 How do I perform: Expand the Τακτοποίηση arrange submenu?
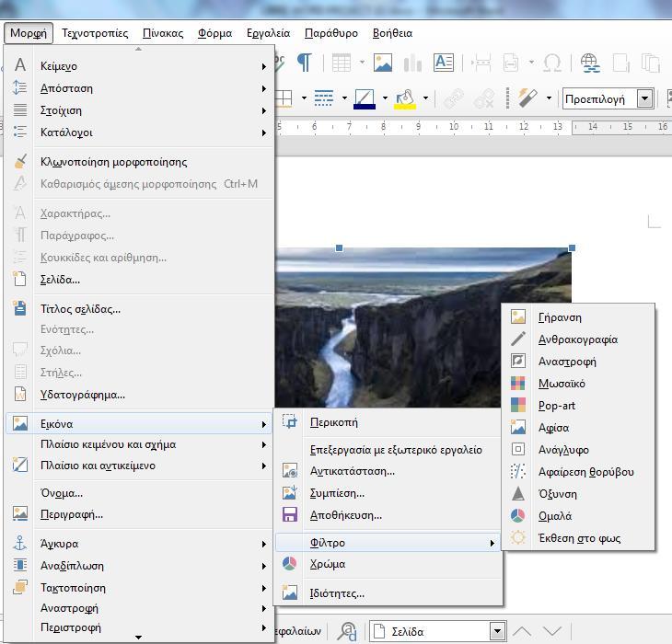(x=139, y=588)
